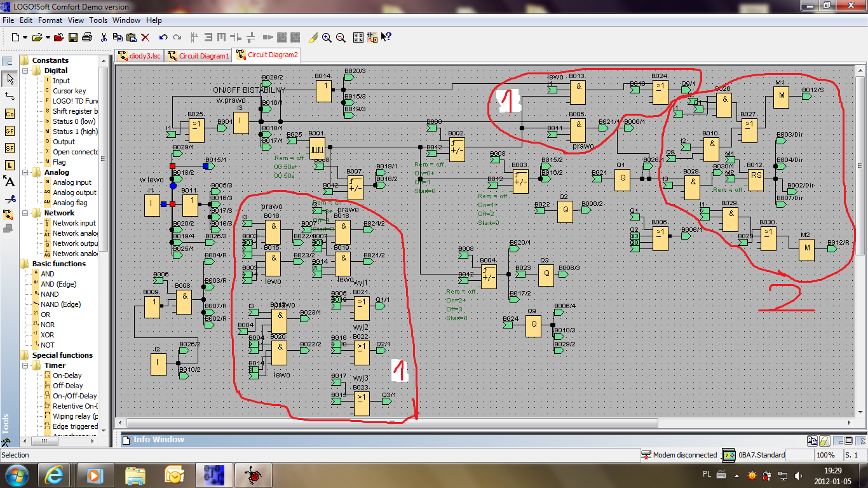Open the Format menu
The height and width of the screenshot is (488, 868).
pyautogui.click(x=50, y=20)
